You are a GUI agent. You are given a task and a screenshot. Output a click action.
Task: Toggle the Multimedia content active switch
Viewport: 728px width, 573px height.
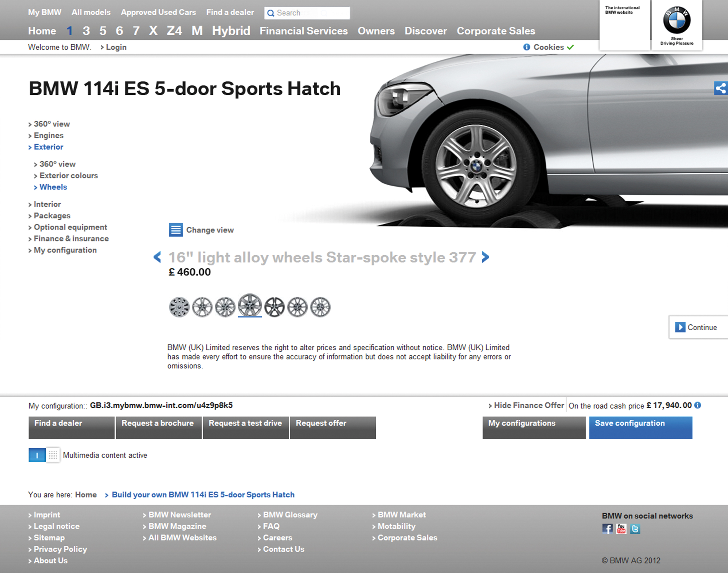(44, 455)
